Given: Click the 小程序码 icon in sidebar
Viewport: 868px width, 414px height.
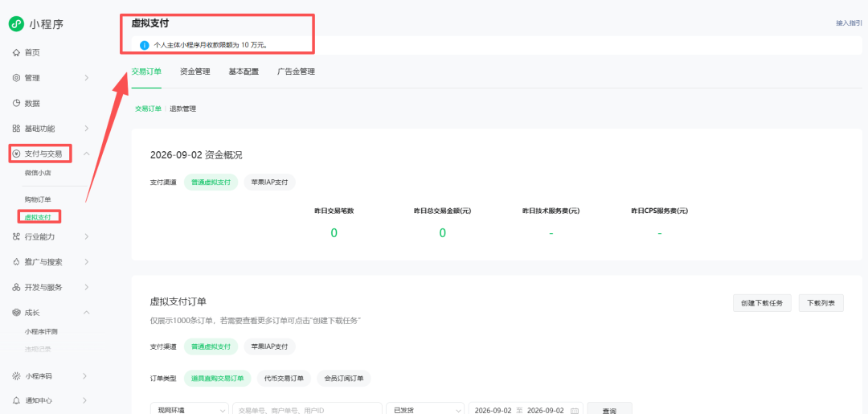Looking at the screenshot, I should [16, 375].
